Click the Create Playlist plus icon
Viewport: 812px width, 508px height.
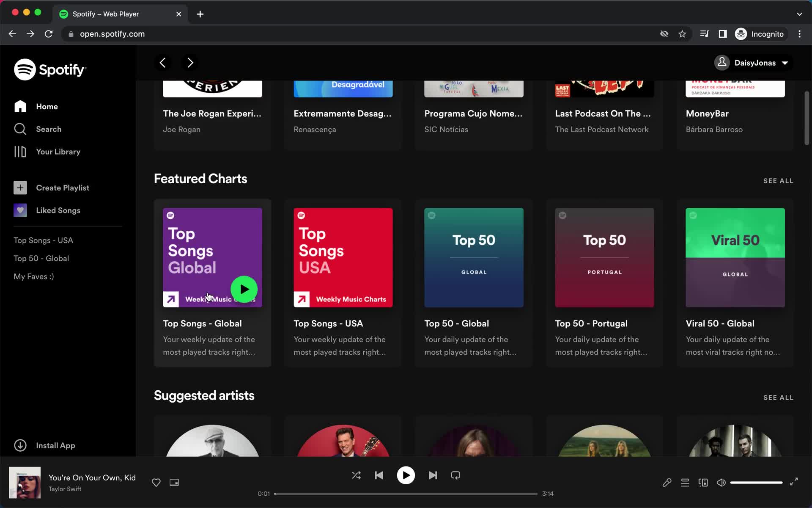(20, 188)
